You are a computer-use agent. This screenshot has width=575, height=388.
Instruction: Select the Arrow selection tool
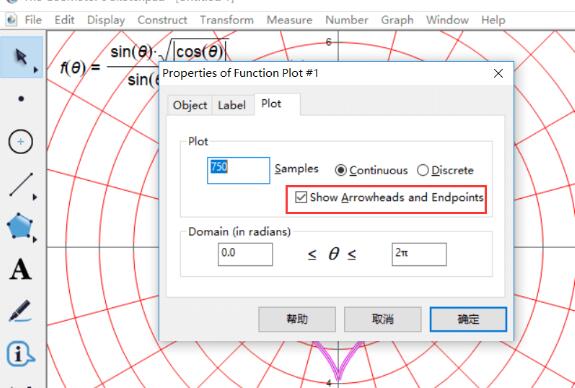tap(21, 57)
